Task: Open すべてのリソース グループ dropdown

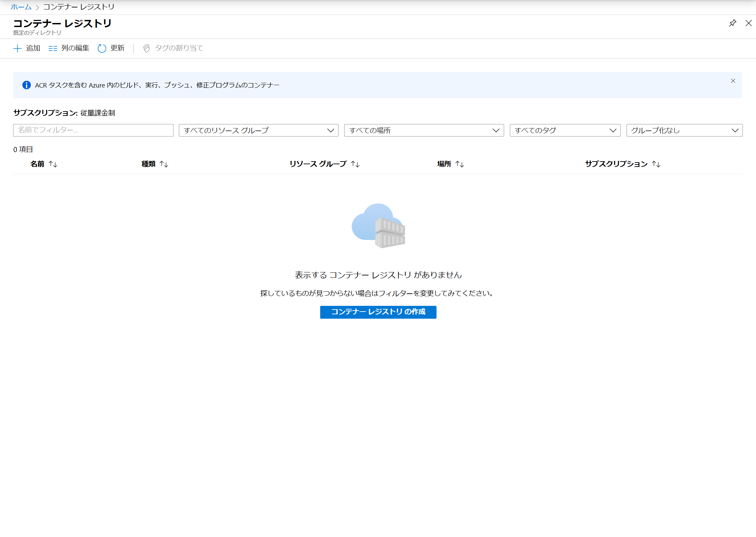Action: point(259,130)
